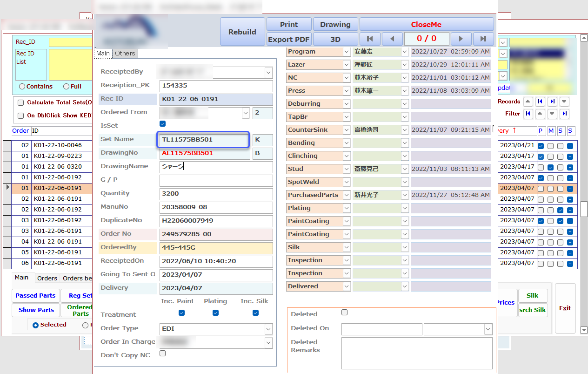
Task: Jump to last record in toolbar navigation
Action: [x=483, y=39]
